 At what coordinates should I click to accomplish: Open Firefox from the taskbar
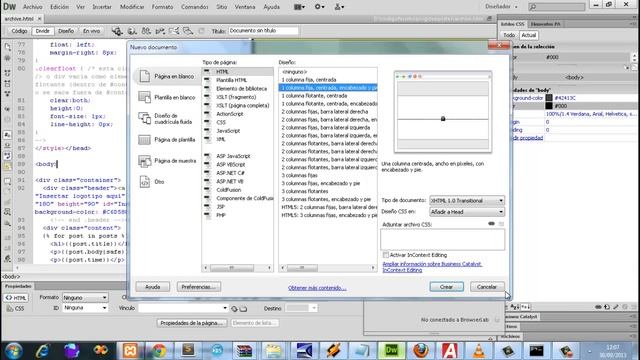point(420,351)
